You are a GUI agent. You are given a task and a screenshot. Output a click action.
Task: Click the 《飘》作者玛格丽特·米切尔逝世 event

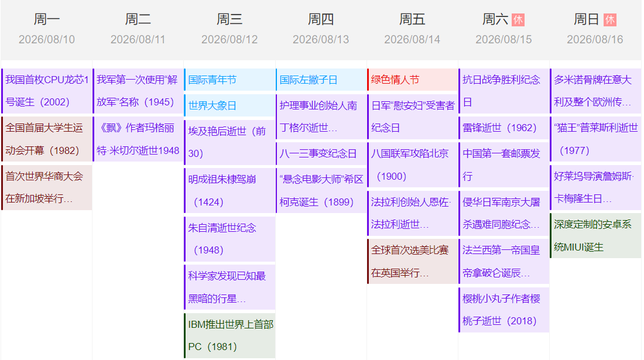pos(138,139)
